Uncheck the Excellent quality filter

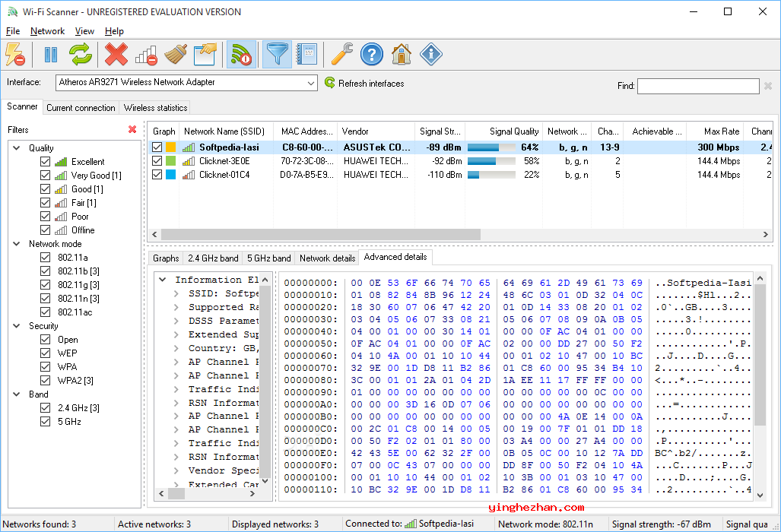coord(46,162)
